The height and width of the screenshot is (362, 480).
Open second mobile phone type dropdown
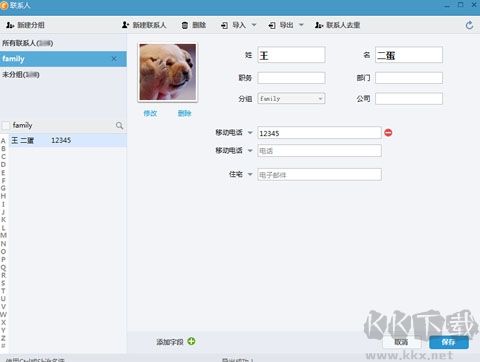[250, 151]
